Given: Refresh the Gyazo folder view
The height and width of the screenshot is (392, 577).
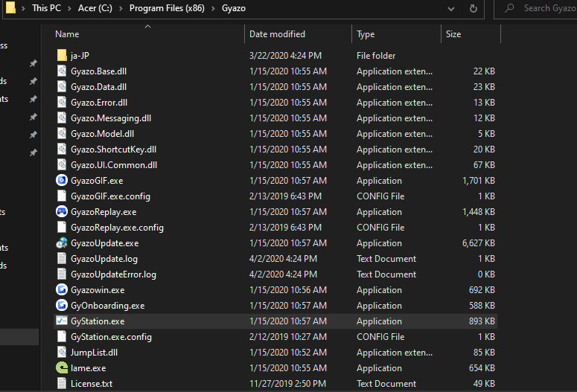Looking at the screenshot, I should pyautogui.click(x=474, y=8).
